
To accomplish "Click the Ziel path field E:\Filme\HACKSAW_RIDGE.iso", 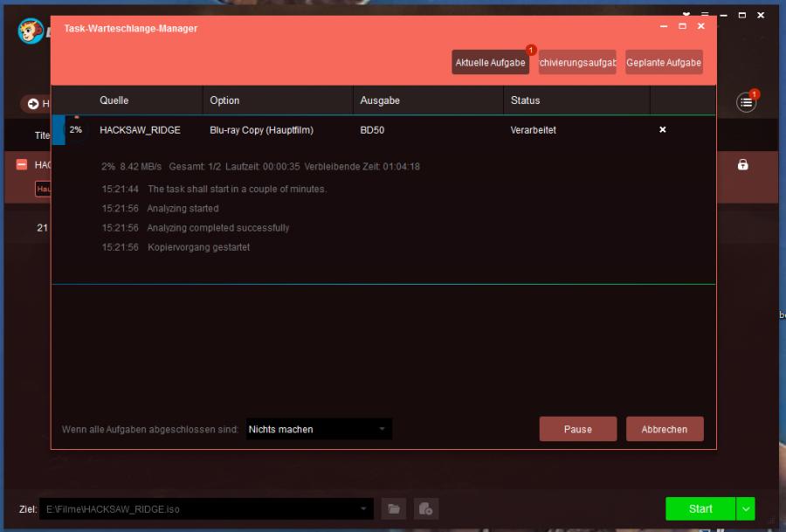I will pyautogui.click(x=206, y=509).
